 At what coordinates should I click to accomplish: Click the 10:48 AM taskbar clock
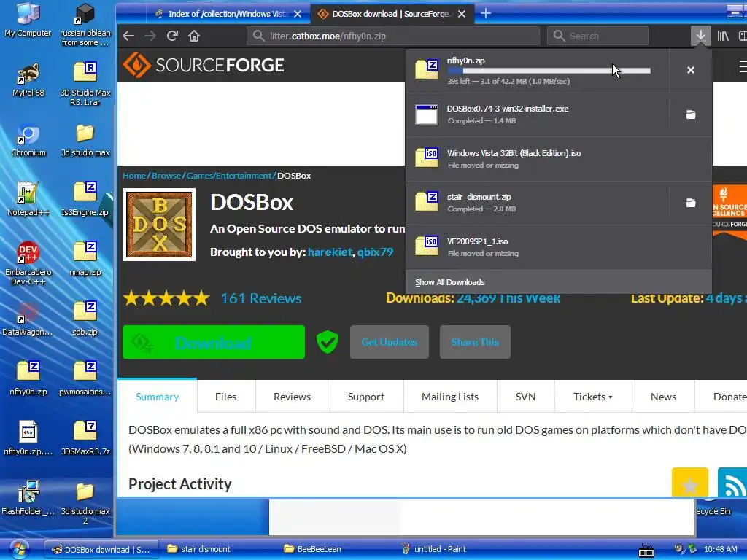coord(721,549)
